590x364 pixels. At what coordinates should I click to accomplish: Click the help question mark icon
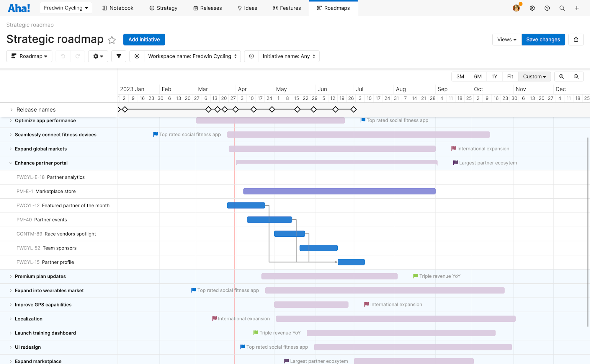click(547, 8)
